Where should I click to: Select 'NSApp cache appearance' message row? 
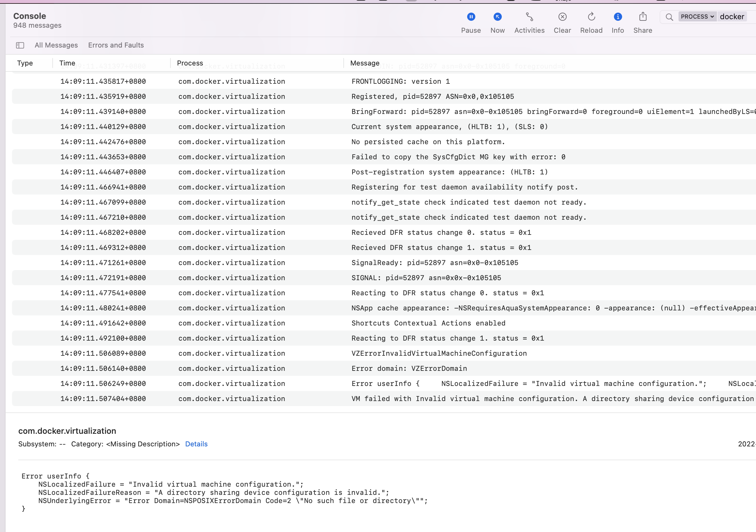pos(384,308)
